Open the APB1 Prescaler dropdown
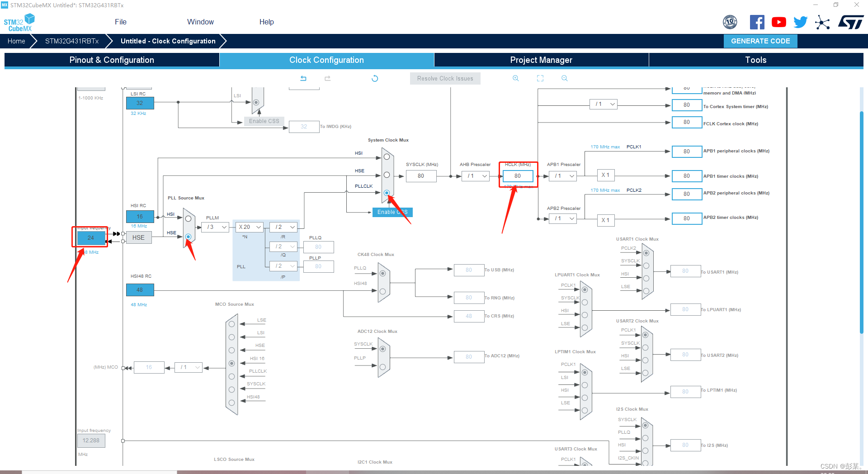868x474 pixels. (563, 176)
